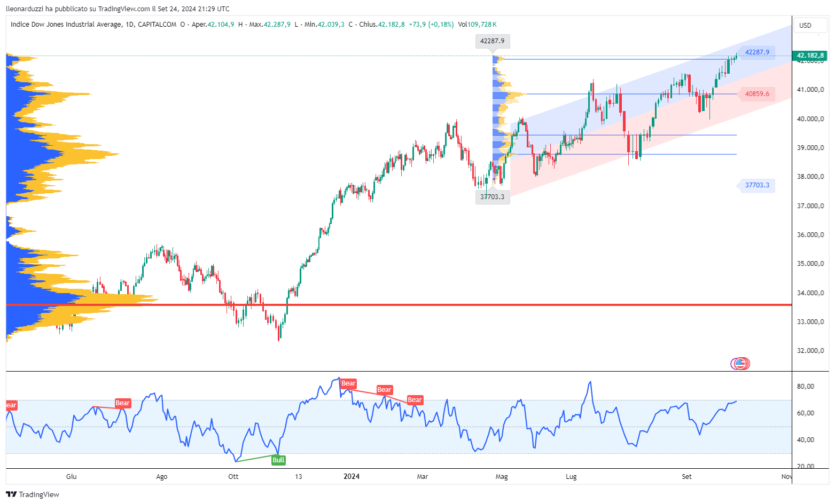Click the 32.000,0 price axis label
The width and height of the screenshot is (835, 504).
pyautogui.click(x=810, y=351)
